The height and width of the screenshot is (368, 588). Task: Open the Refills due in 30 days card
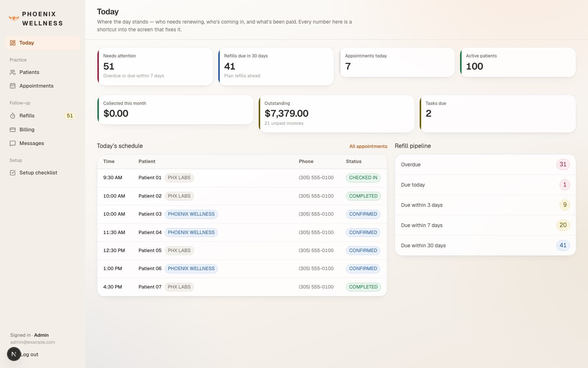pos(276,66)
